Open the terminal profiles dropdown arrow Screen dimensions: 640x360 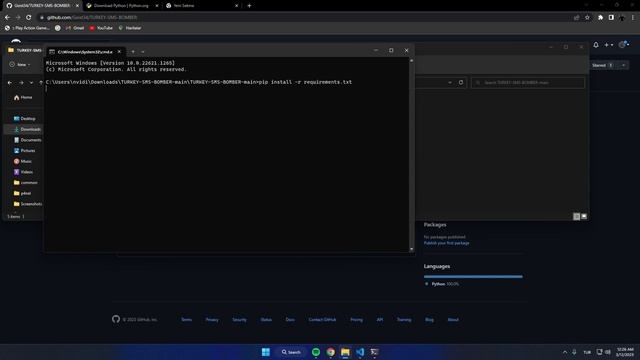pyautogui.click(x=143, y=52)
